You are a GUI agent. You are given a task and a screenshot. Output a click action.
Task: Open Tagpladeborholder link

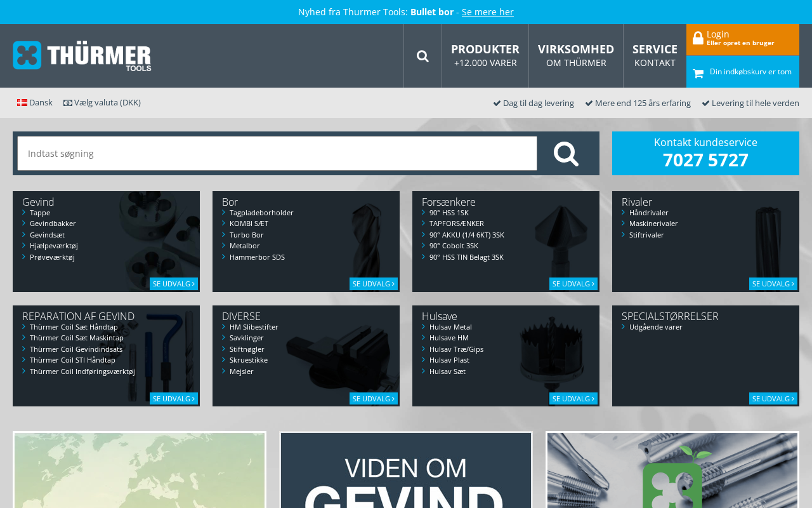point(261,213)
